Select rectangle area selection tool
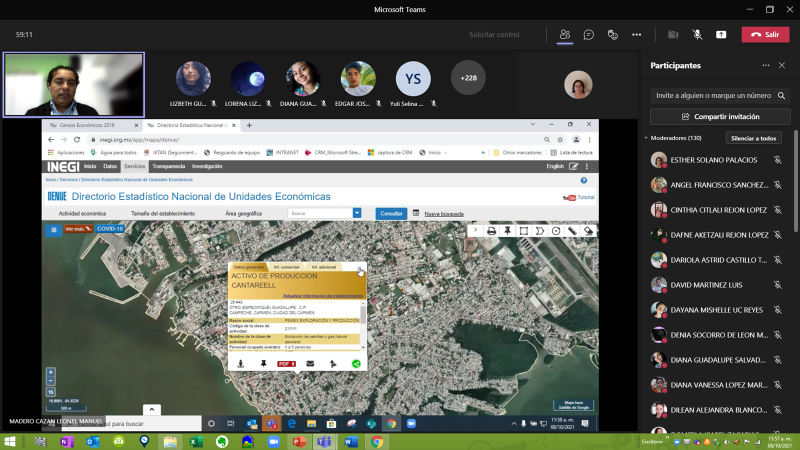This screenshot has height=450, width=800. (x=523, y=231)
